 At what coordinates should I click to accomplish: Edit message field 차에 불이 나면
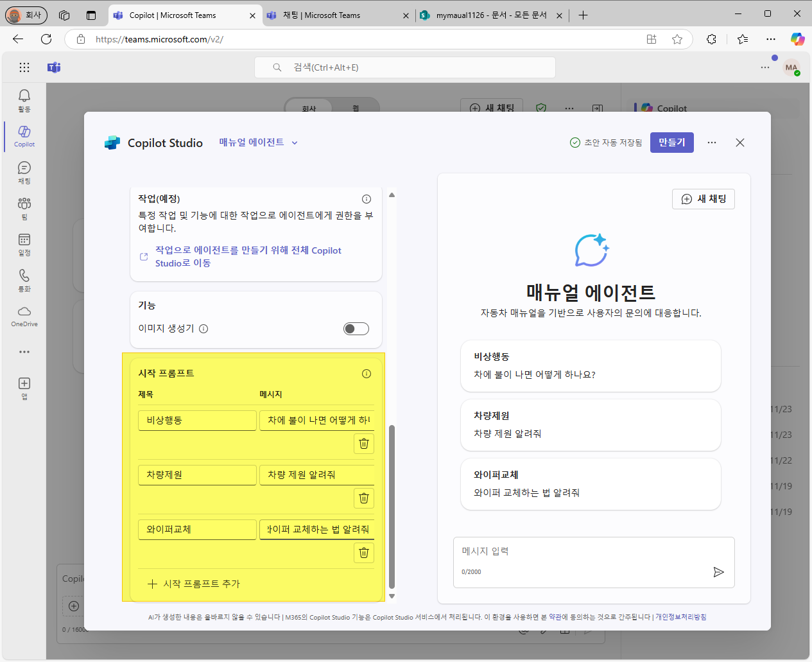click(x=317, y=421)
